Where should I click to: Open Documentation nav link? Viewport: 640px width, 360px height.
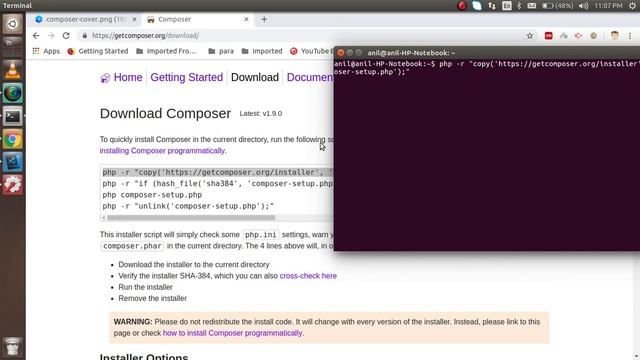click(x=310, y=78)
